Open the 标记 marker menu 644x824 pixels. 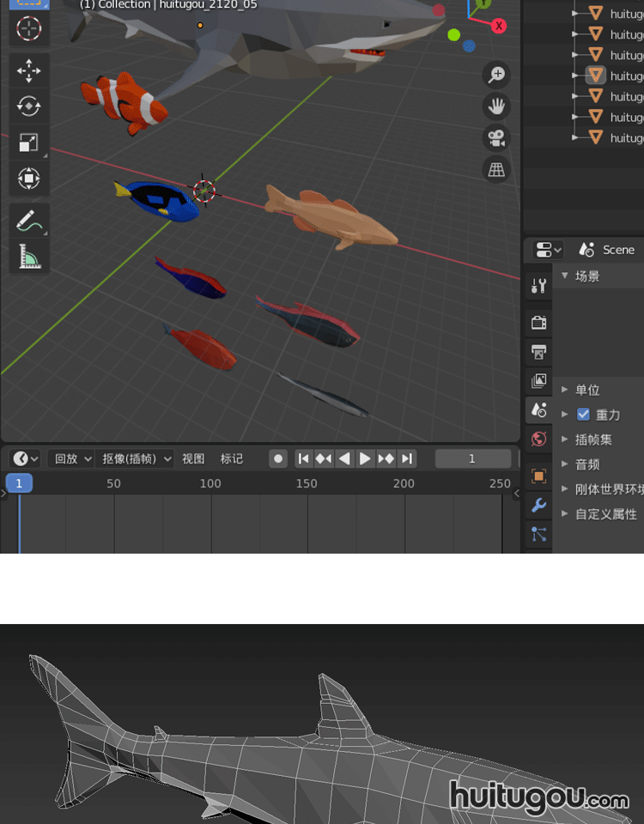click(232, 459)
